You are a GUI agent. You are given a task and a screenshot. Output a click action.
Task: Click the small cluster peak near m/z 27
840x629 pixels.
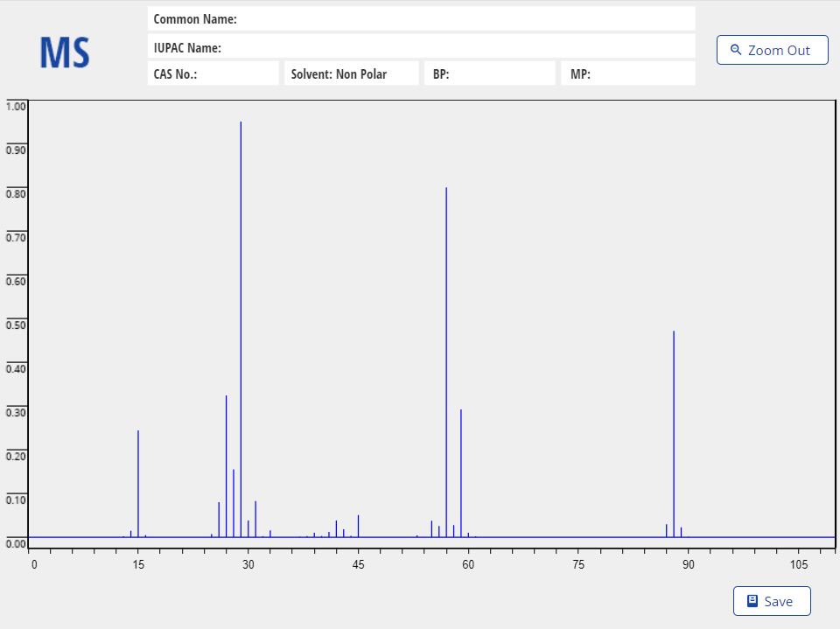(227, 455)
